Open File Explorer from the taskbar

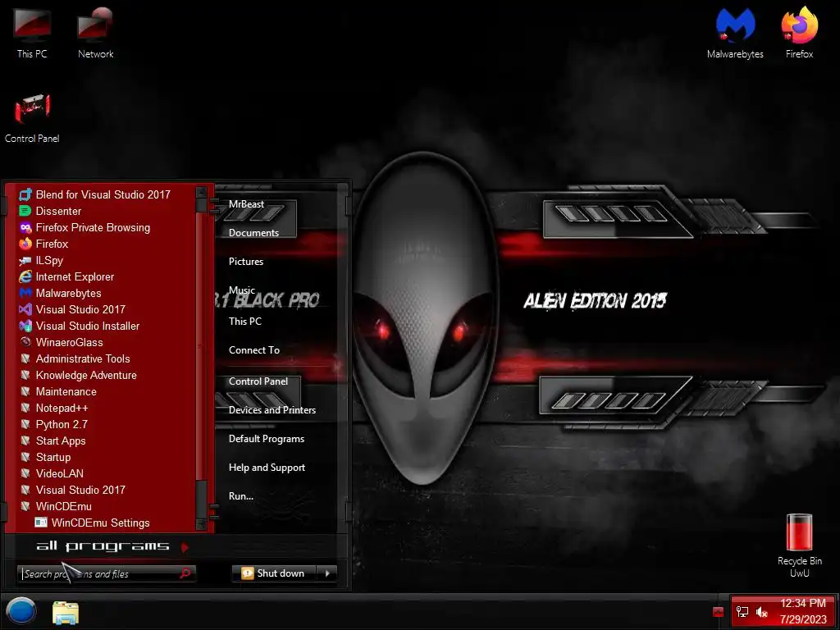pyautogui.click(x=66, y=613)
